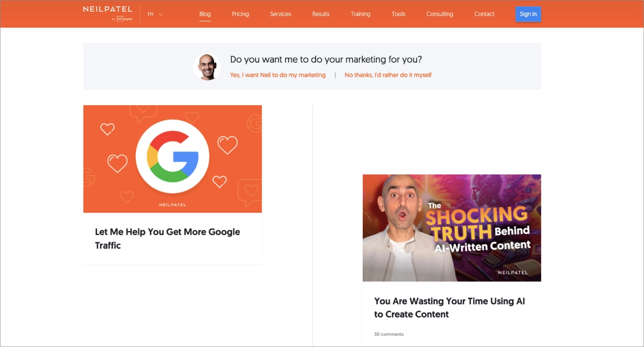Viewport: 644px width, 347px height.
Task: Click 'Yes, I want Neil to do my marketing'
Action: click(x=278, y=75)
